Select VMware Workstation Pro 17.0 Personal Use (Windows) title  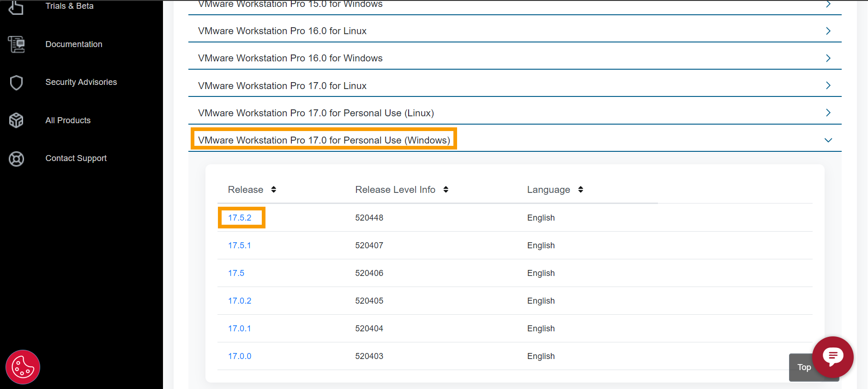tap(324, 140)
